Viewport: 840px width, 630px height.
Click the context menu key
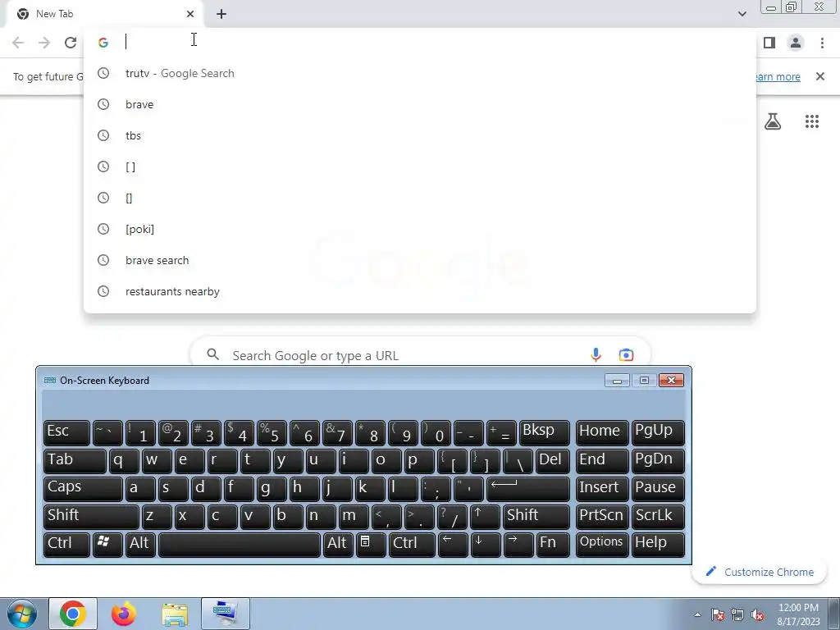pos(371,545)
